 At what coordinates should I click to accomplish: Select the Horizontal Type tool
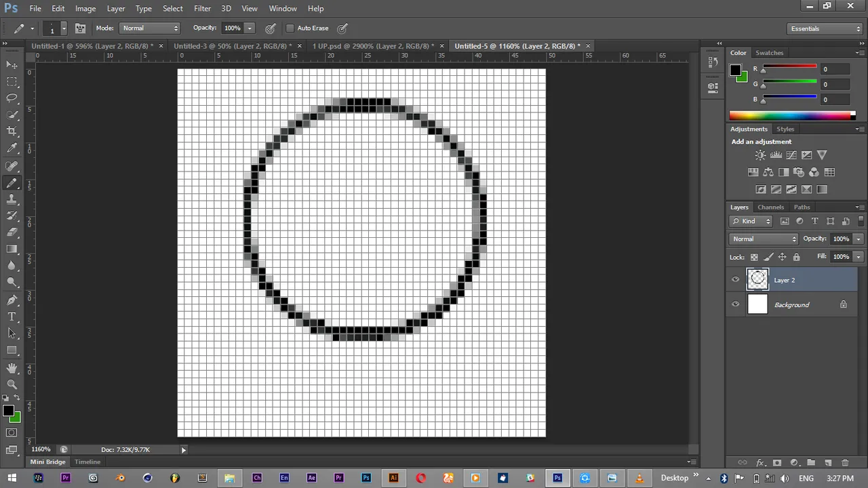12,317
